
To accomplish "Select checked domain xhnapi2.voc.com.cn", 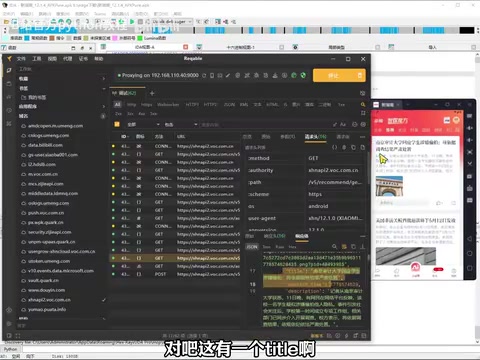I will coord(49,300).
